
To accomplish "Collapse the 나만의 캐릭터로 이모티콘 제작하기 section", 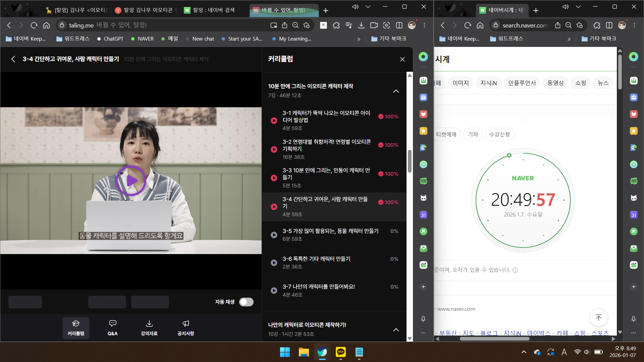I will 396,330.
